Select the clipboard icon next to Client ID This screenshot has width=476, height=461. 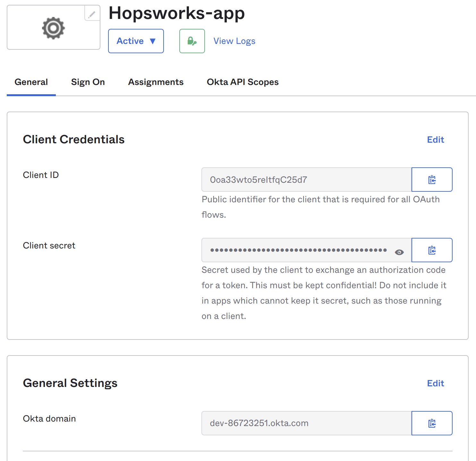coord(432,180)
